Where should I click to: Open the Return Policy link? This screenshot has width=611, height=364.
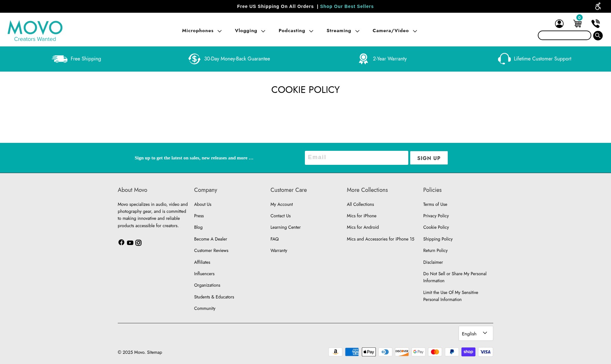coord(435,250)
